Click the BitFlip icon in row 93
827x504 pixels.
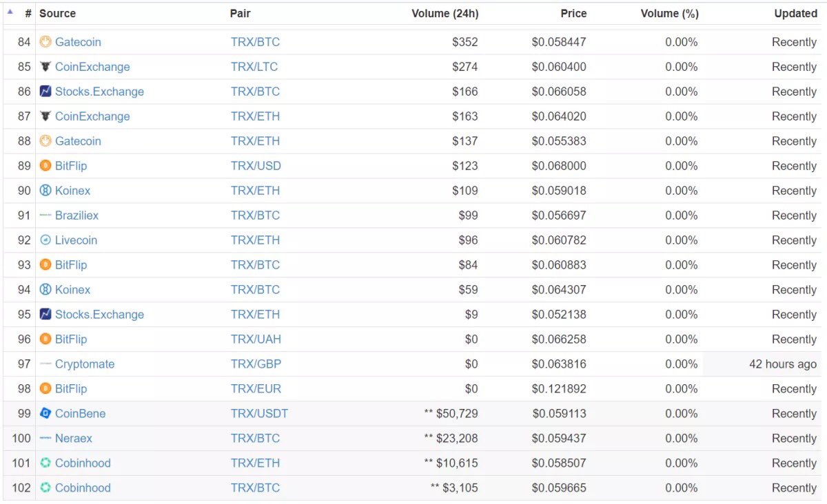pyautogui.click(x=45, y=265)
